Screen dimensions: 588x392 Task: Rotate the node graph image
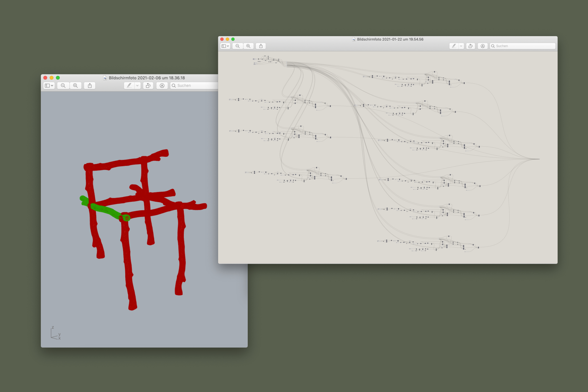click(x=470, y=46)
